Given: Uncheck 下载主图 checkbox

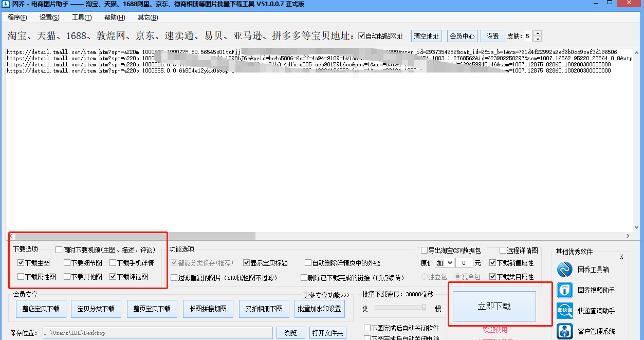Looking at the screenshot, I should pyautogui.click(x=21, y=263).
